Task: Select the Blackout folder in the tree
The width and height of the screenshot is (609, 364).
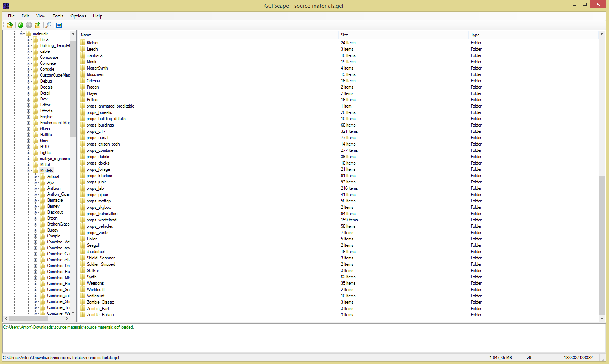Action: click(55, 212)
